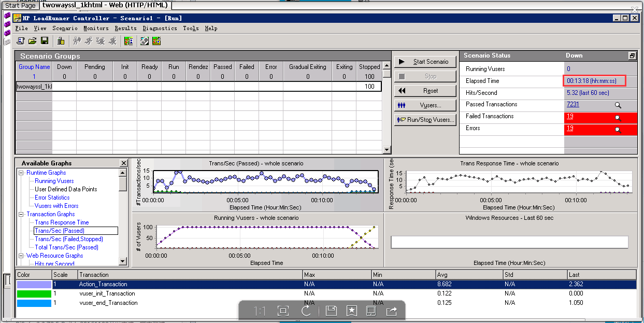Click the Scenario Groups scrollbar down arrow
The height and width of the screenshot is (323, 644).
pos(386,150)
